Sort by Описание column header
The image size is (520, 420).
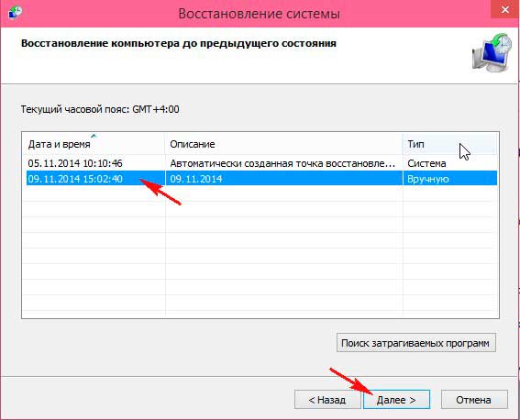(284, 144)
